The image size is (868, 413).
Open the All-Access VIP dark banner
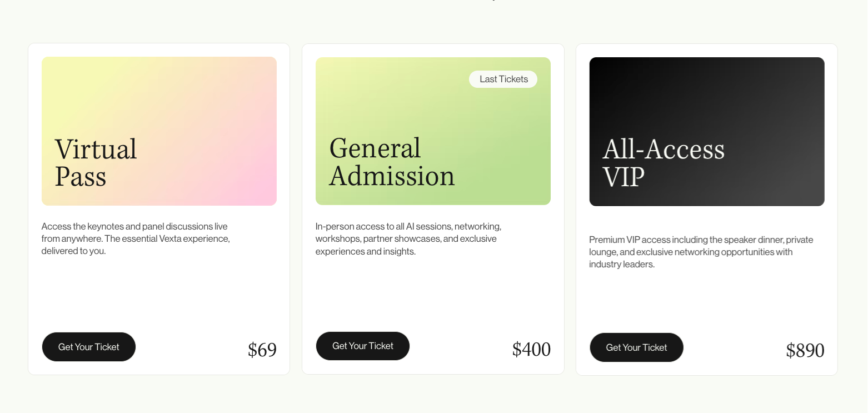point(707,132)
